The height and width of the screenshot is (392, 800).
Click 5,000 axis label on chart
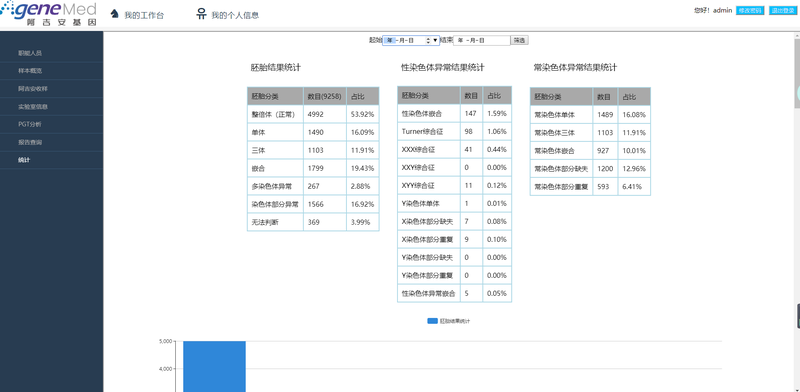point(166,341)
